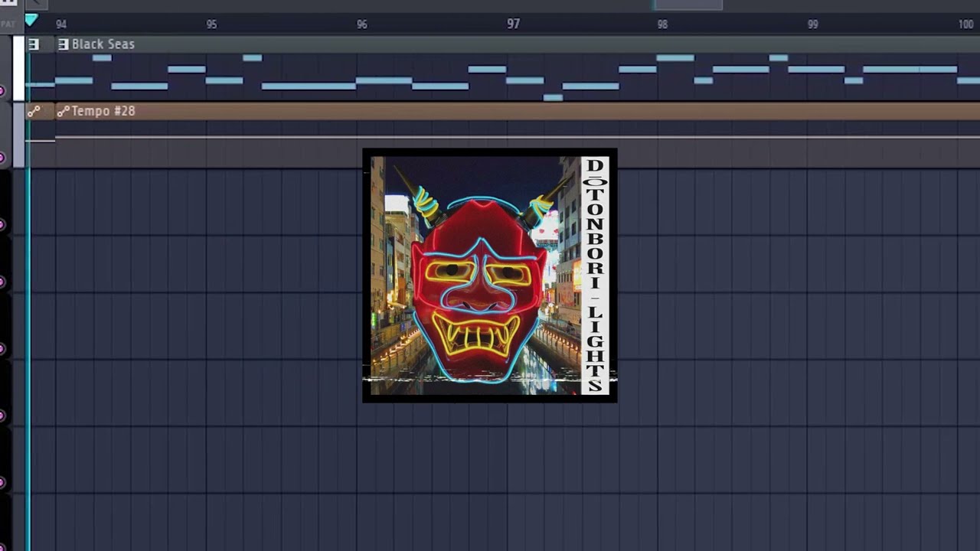Click the horizontal scrollbar thumb above the ruler
The image size is (980, 551).
[688, 5]
